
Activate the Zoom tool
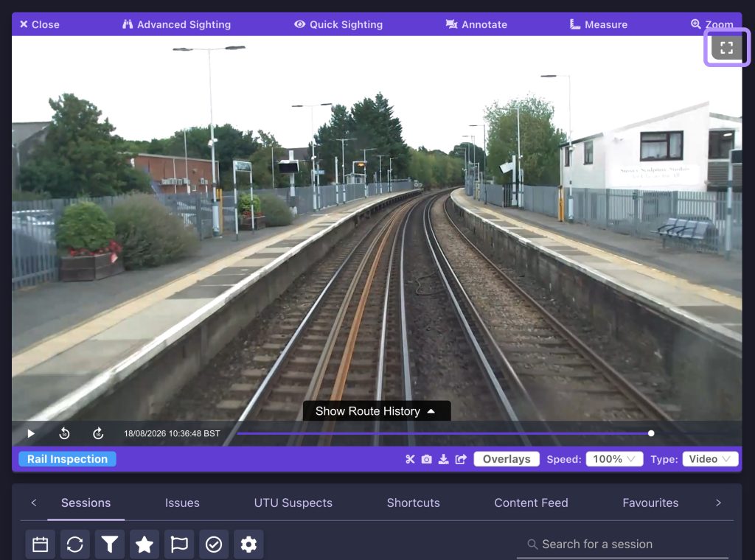712,24
